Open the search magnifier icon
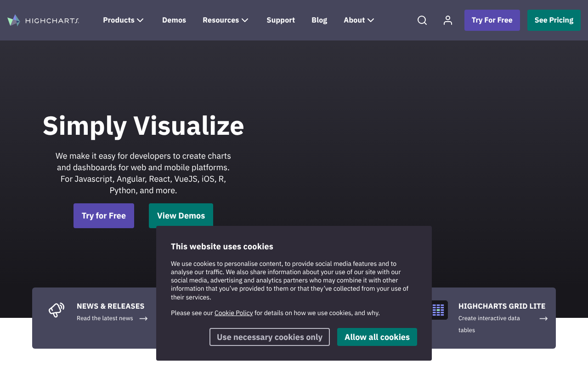 tap(422, 20)
